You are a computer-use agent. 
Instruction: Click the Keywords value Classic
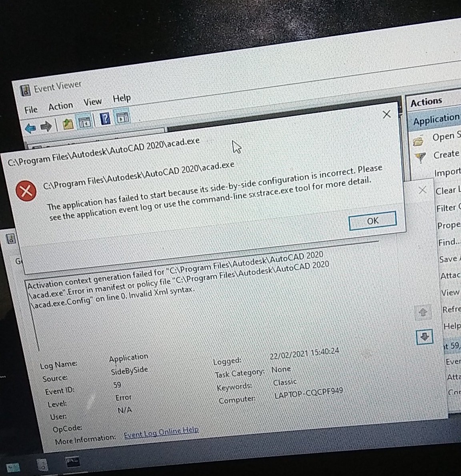tap(285, 382)
